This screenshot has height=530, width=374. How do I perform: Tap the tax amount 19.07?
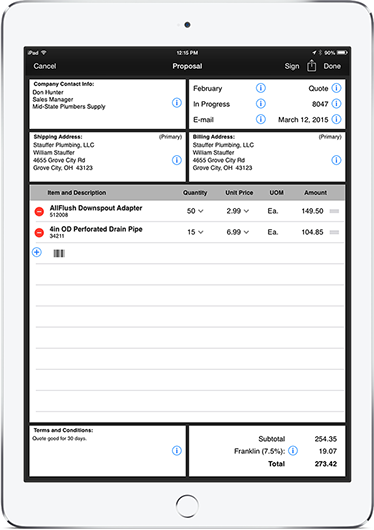(x=328, y=451)
